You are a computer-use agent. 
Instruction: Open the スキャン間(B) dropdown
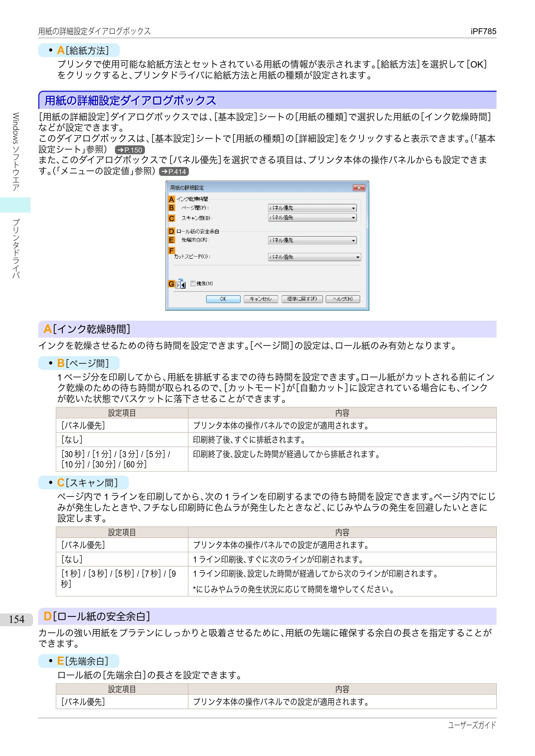(x=312, y=218)
